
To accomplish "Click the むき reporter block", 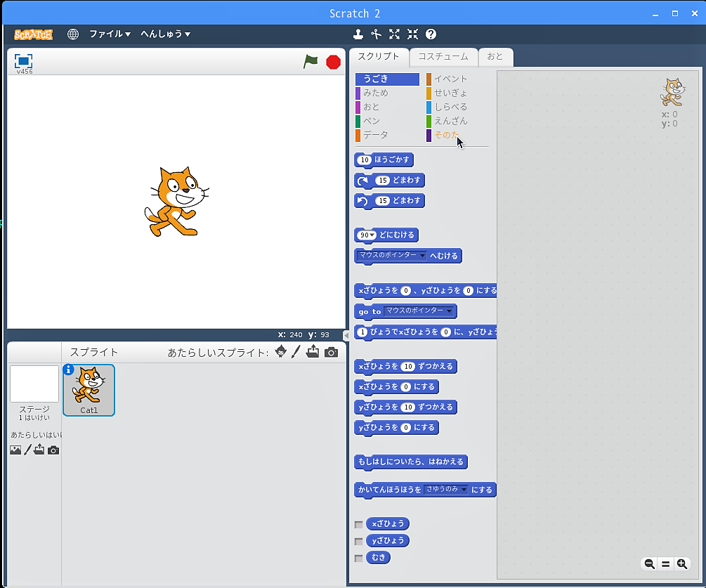I will tap(378, 557).
